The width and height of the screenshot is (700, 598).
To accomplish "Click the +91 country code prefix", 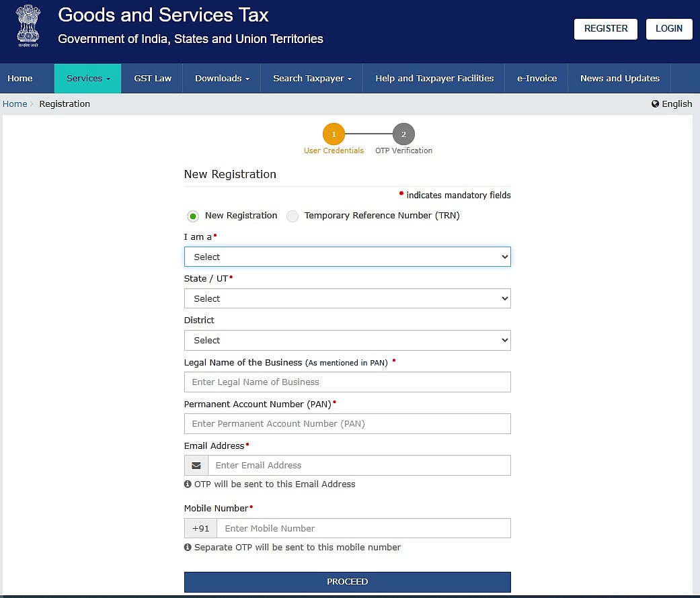I will pos(200,529).
